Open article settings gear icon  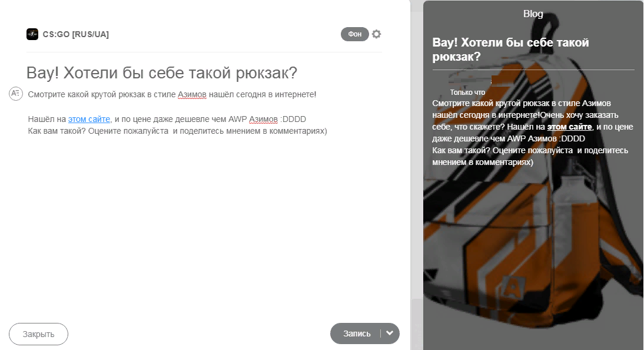[x=376, y=34]
